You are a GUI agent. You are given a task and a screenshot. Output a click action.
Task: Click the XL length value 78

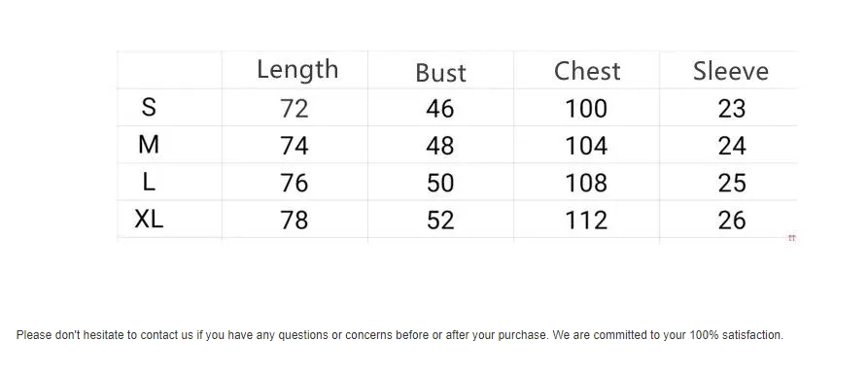point(294,221)
